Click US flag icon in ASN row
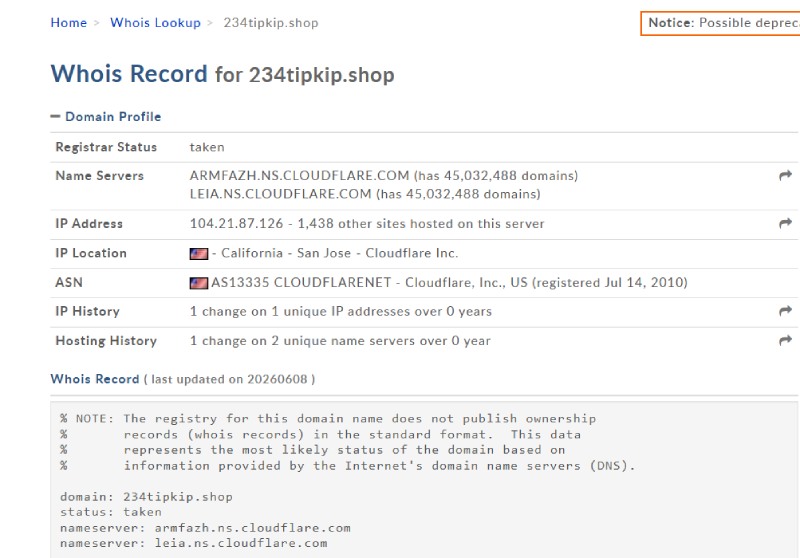 pos(198,283)
